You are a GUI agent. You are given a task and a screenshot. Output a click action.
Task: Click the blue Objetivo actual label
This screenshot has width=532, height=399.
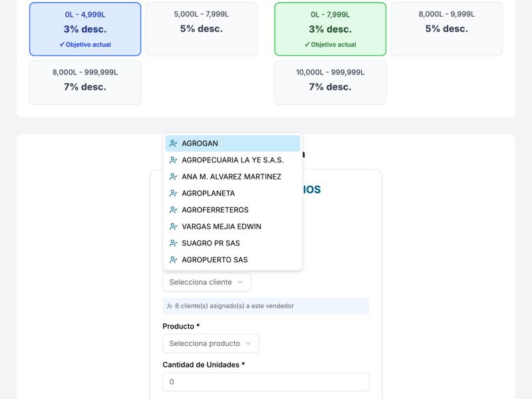click(x=85, y=45)
